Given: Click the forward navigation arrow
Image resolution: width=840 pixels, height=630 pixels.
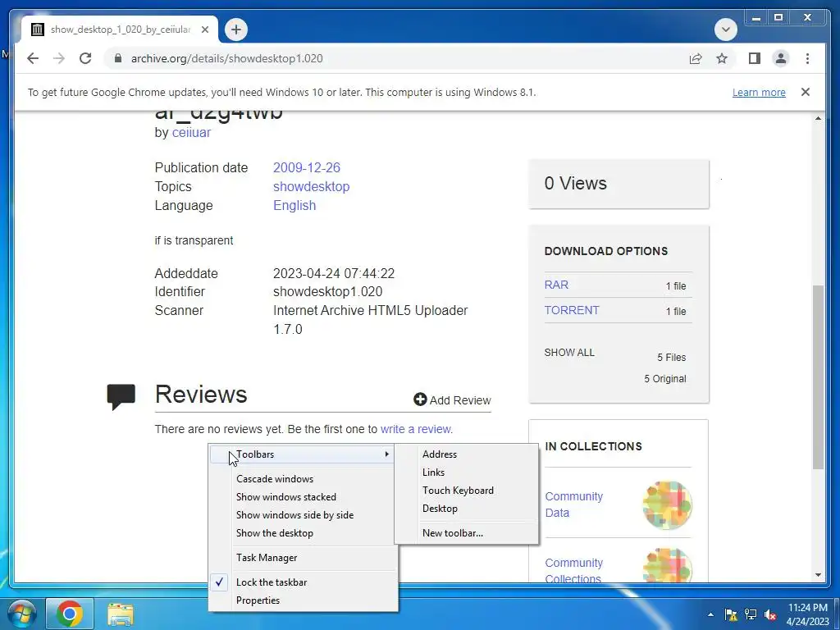Looking at the screenshot, I should [59, 58].
